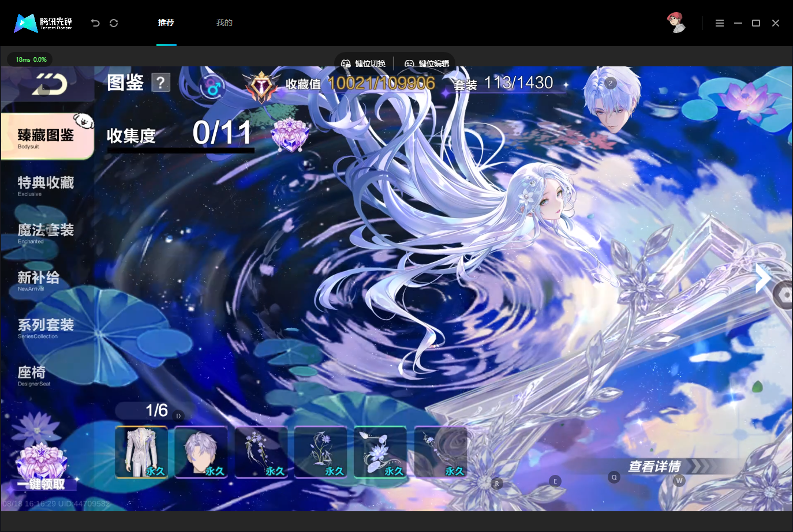Click the 18ms latency indicator
The height and width of the screenshot is (532, 793).
click(x=31, y=59)
